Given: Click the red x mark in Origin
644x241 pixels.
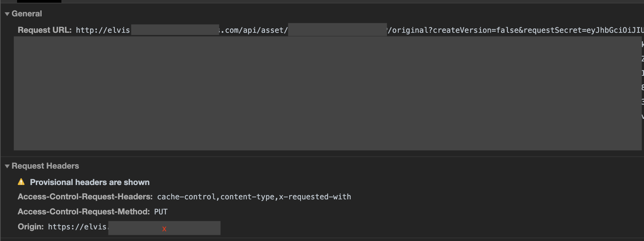Looking at the screenshot, I should click(x=164, y=229).
